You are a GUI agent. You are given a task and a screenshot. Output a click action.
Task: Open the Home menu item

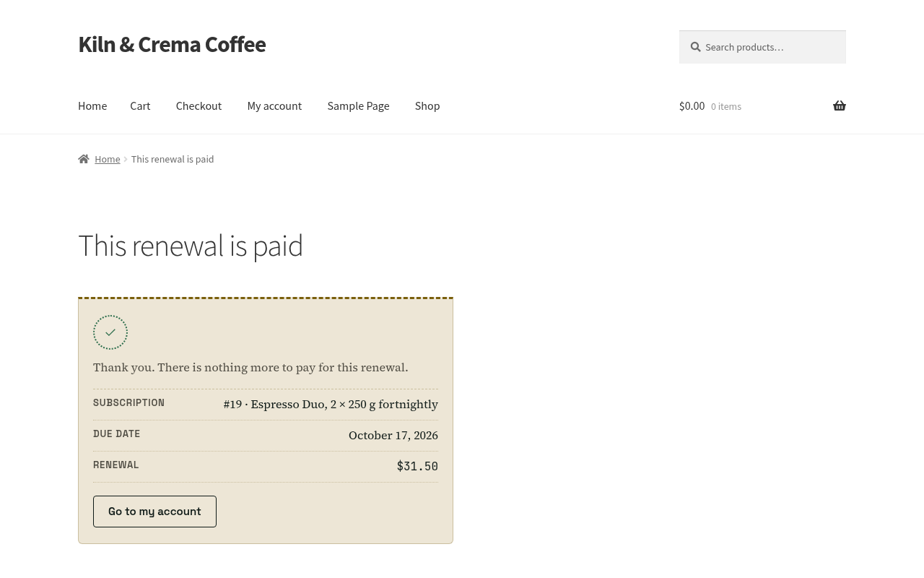click(92, 105)
